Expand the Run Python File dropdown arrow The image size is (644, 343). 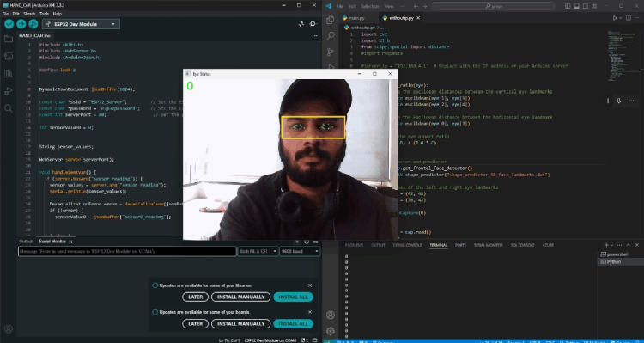[620, 18]
